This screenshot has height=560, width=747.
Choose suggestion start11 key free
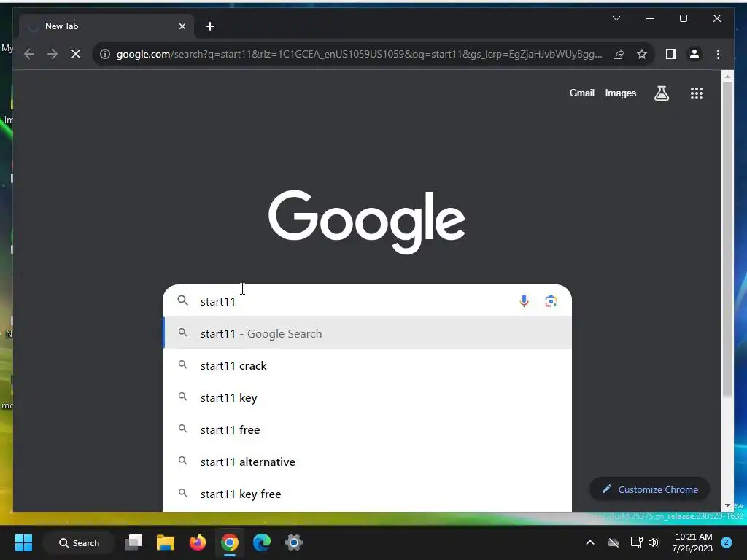coord(367,494)
